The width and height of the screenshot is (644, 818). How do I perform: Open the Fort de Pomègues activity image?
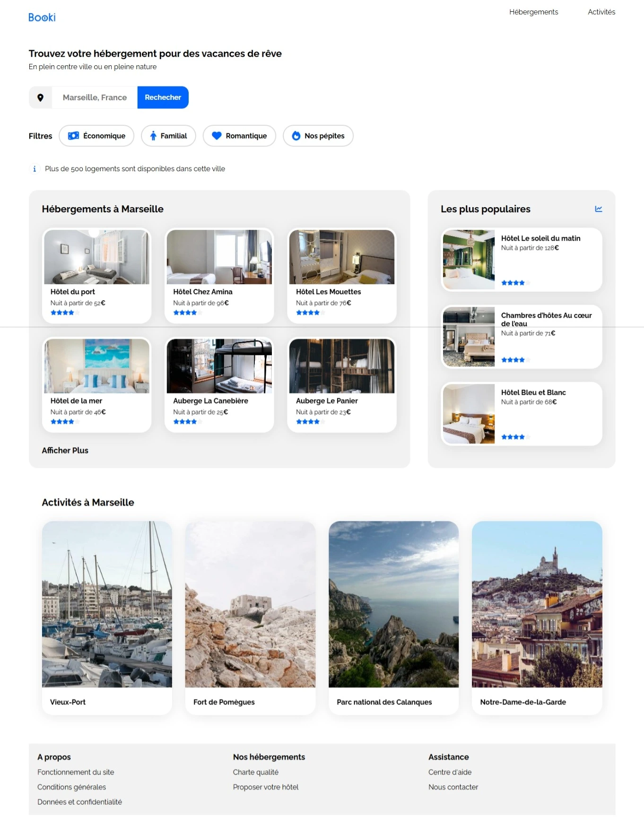point(250,604)
